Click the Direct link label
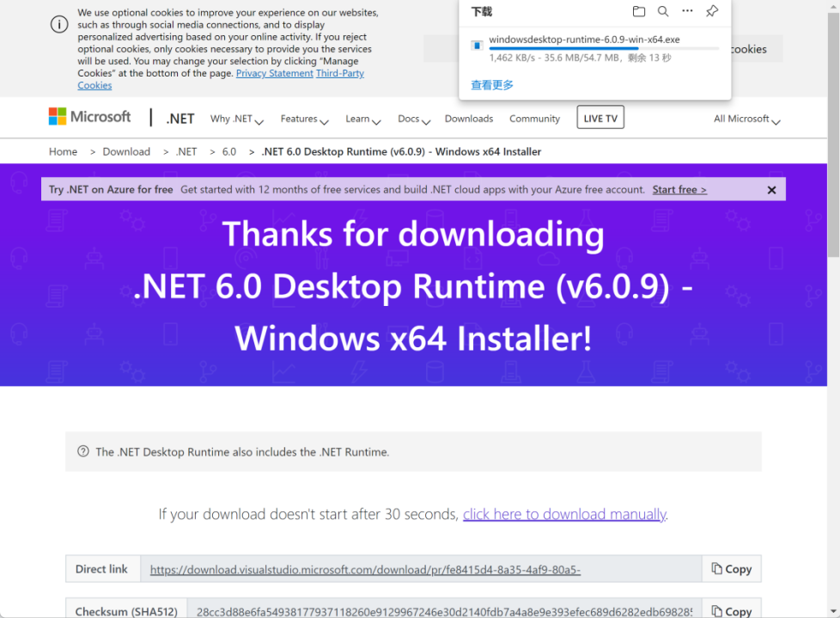The height and width of the screenshot is (618, 840). tap(102, 569)
